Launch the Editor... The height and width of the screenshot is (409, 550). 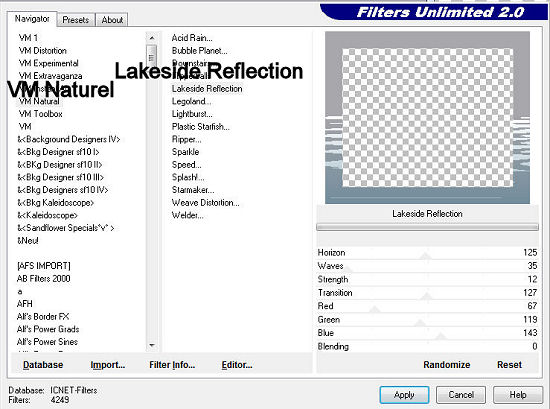[237, 365]
